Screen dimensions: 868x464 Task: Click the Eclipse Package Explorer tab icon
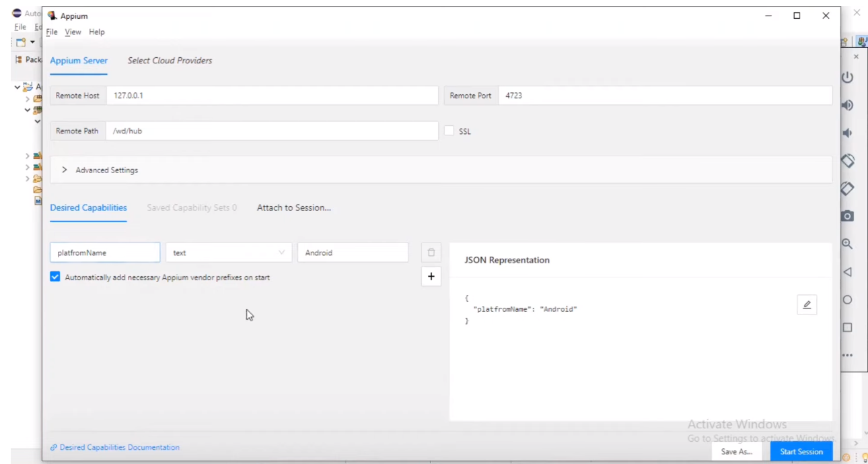[x=19, y=59]
